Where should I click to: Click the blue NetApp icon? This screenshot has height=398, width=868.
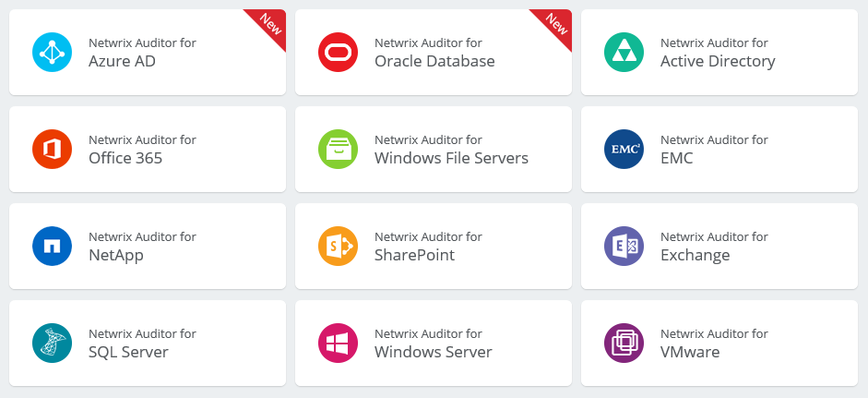point(51,246)
